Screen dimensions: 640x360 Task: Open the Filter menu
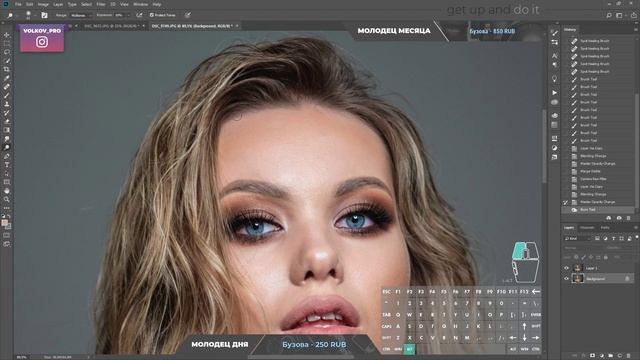(x=101, y=4)
